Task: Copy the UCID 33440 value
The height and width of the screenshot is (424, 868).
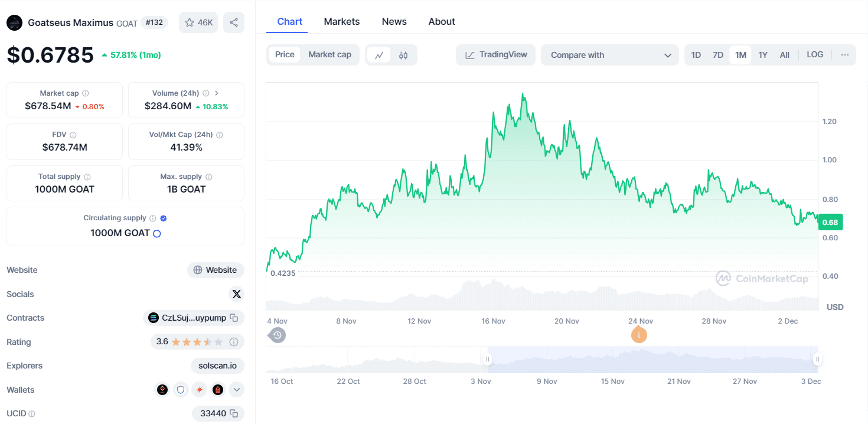Action: coord(234,413)
